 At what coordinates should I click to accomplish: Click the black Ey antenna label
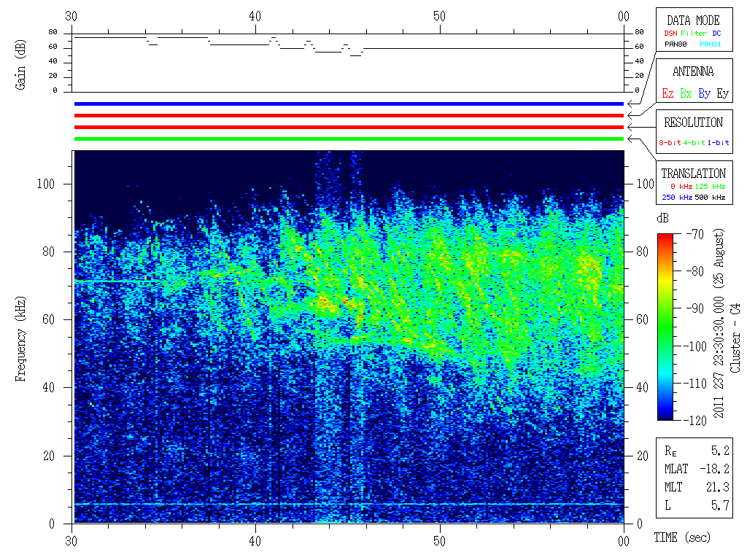coord(722,93)
